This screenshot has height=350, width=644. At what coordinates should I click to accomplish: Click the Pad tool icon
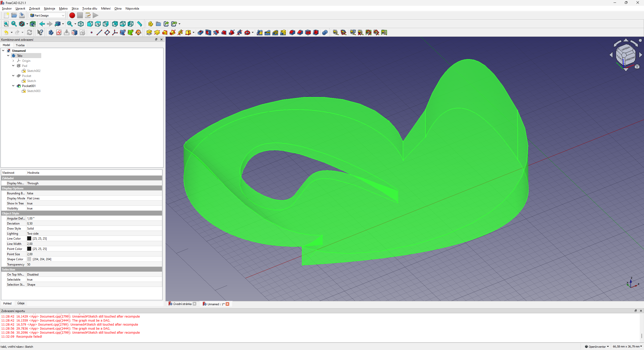tap(149, 32)
